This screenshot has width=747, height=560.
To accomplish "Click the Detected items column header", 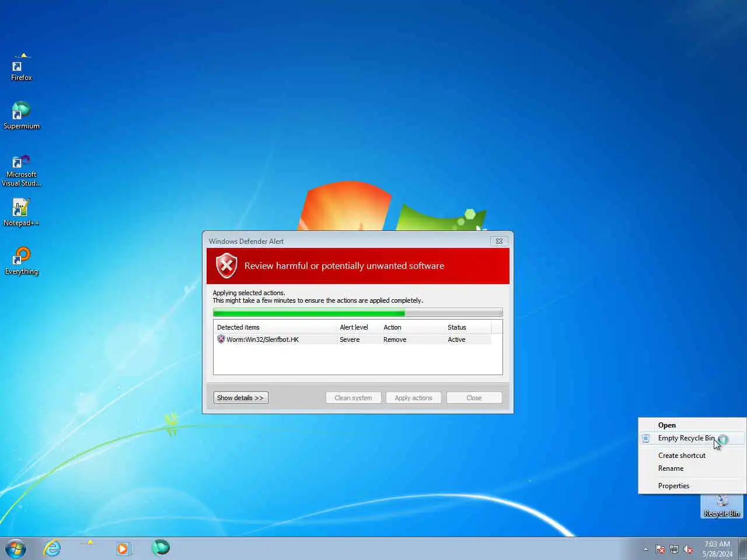I will click(x=275, y=327).
